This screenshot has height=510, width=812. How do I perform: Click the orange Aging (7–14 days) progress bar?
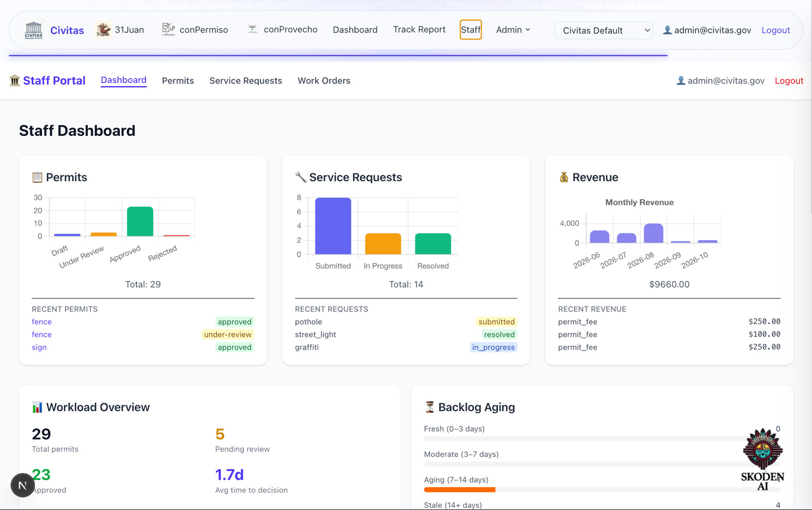click(x=459, y=490)
